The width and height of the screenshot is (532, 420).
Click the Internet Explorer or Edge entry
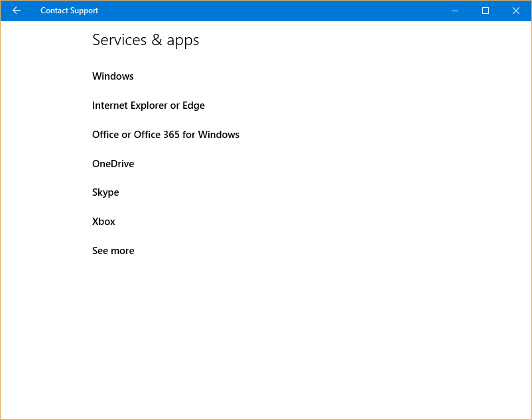(148, 105)
